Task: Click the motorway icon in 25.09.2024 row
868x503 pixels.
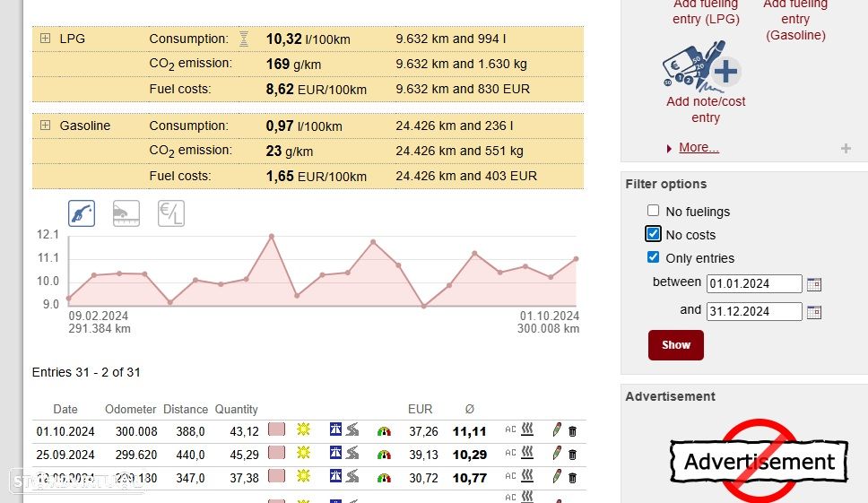Action: coord(335,453)
